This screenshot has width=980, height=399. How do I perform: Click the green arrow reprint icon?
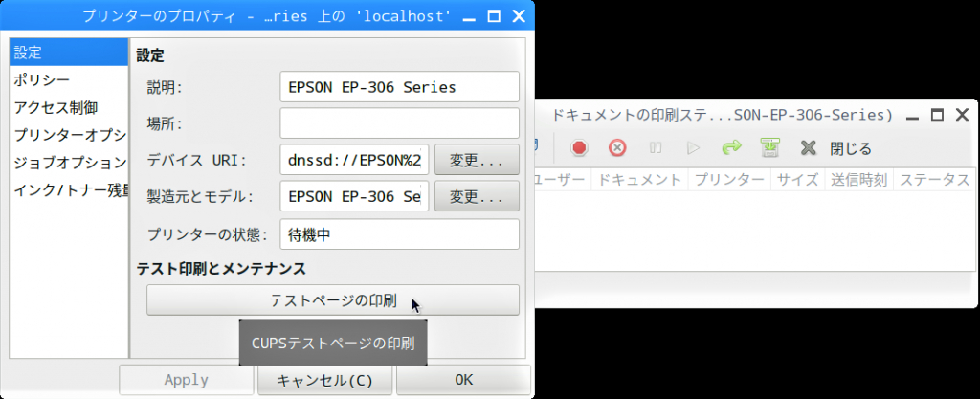[731, 148]
